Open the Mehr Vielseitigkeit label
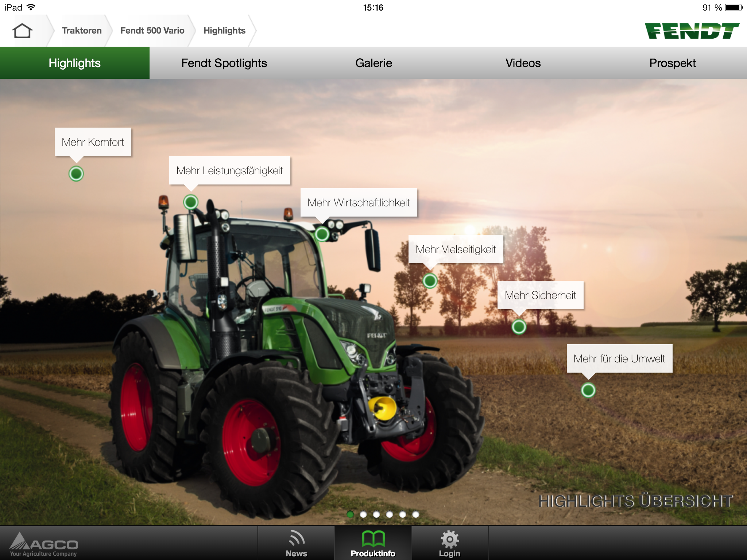The height and width of the screenshot is (560, 747). point(456,249)
